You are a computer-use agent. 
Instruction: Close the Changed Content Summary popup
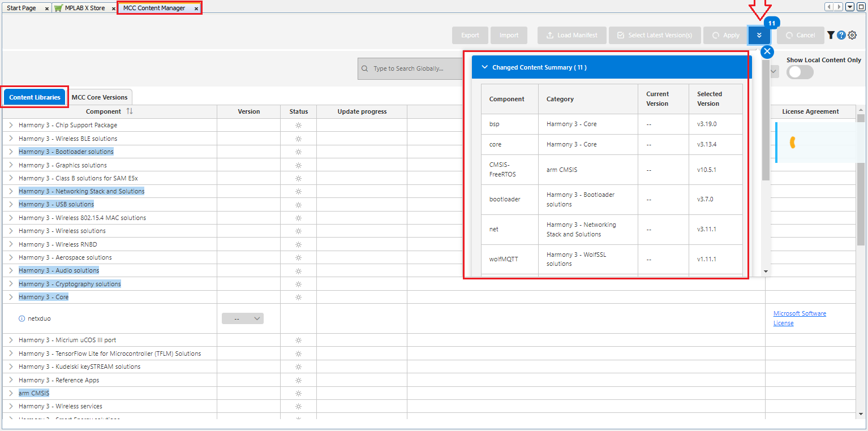click(767, 52)
